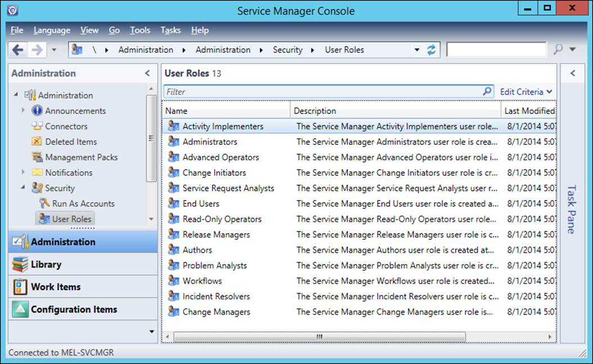
Task: Open the Help menu
Action: 200,30
